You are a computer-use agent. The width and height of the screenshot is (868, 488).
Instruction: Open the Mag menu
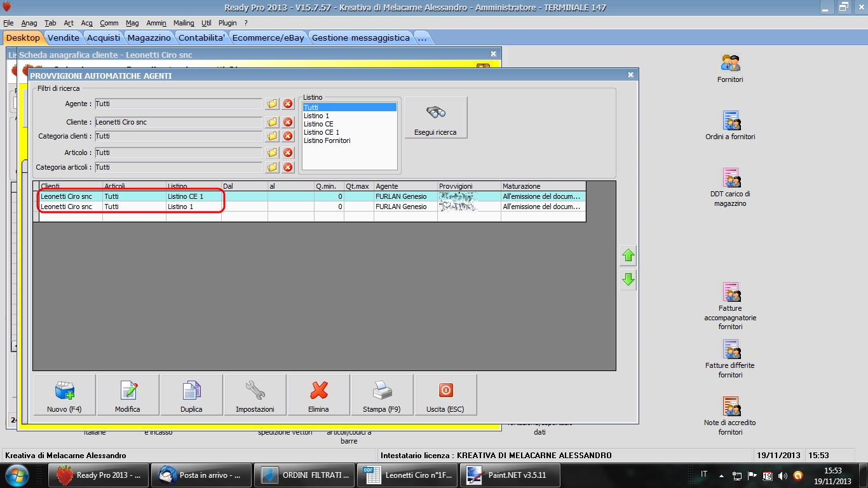coord(132,23)
